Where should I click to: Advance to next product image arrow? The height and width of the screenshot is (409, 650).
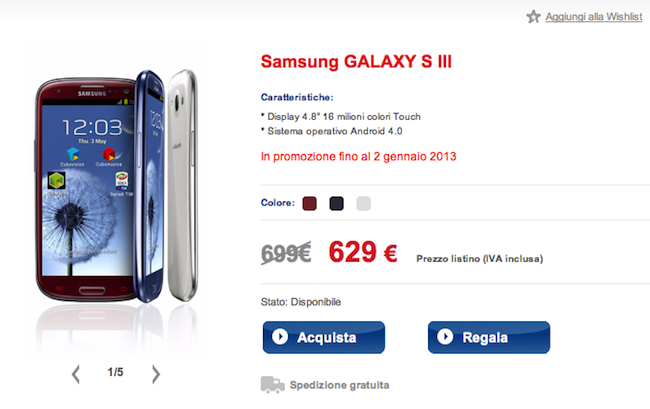[x=155, y=374]
